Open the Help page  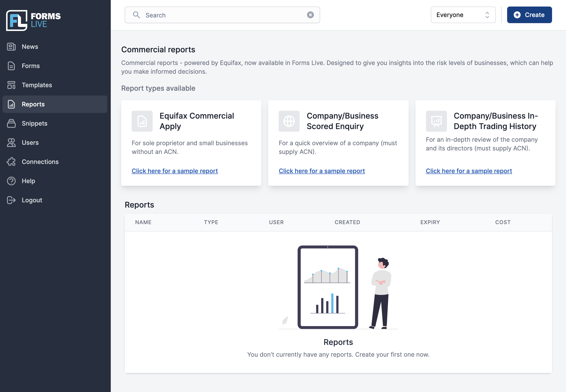[55, 181]
